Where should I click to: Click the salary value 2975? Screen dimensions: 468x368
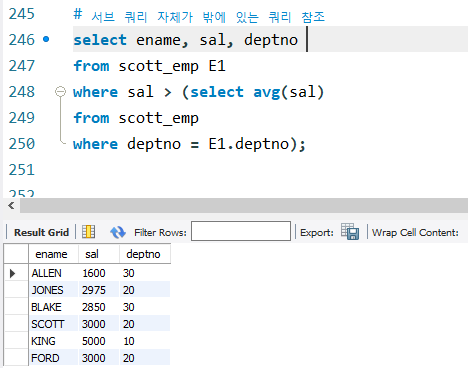click(x=94, y=290)
